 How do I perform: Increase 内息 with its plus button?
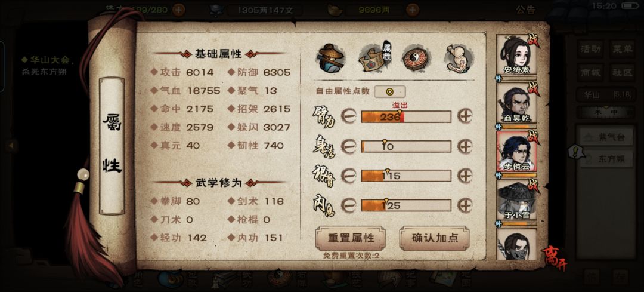pos(465,205)
